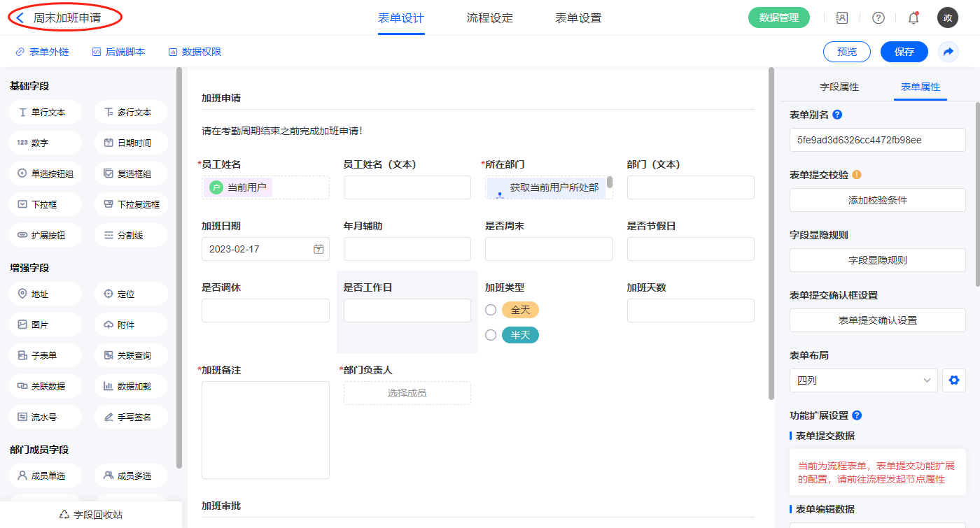Click the calendar icon in 加班日期 field

318,249
